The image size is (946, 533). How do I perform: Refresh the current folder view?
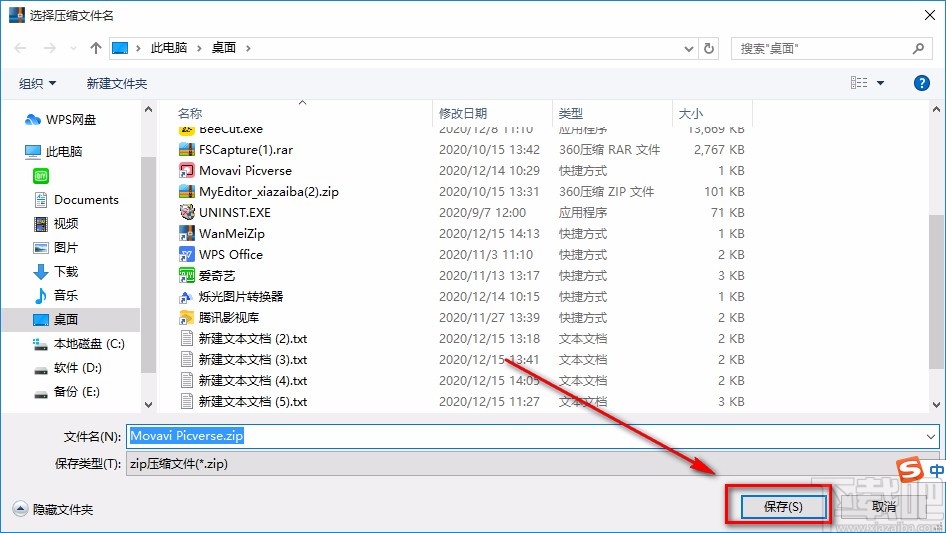(x=709, y=48)
